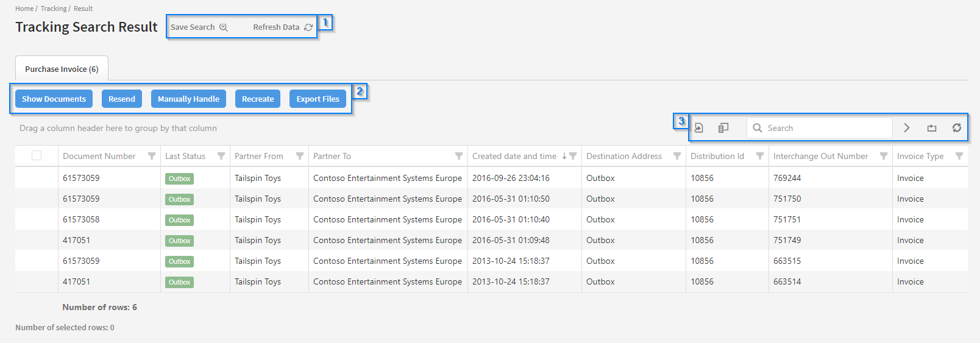Select the Purchase Invoice (6) tab

pos(62,69)
